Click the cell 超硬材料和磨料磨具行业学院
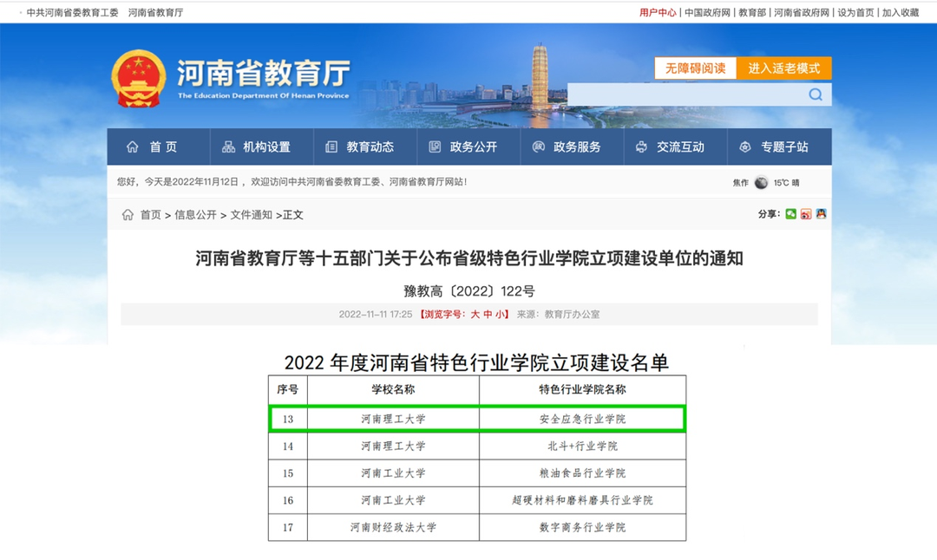The width and height of the screenshot is (937, 560). 583,500
